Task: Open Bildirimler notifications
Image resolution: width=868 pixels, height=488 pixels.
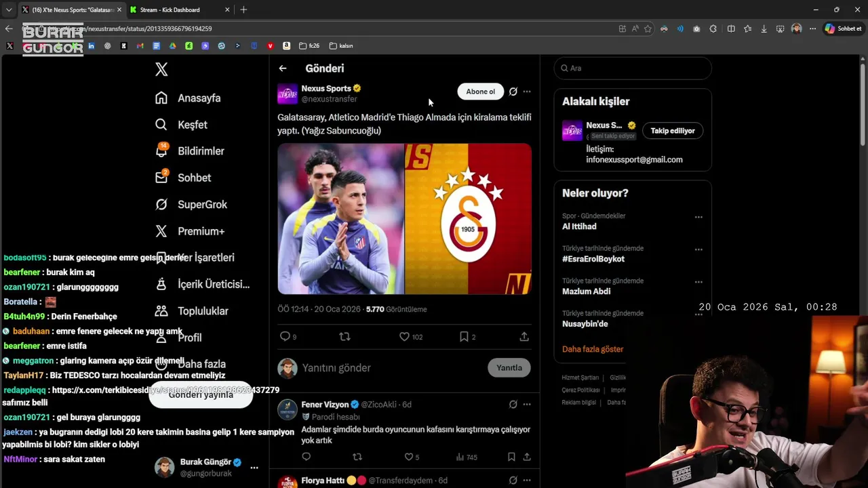Action: click(189, 151)
